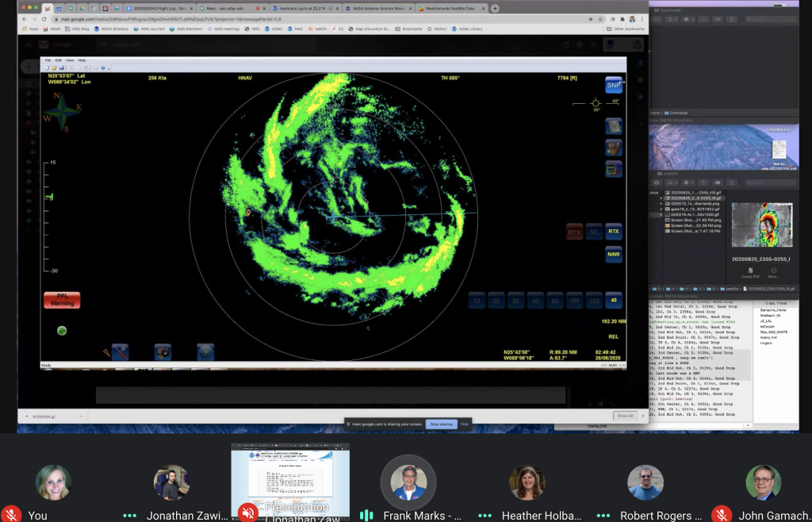Toggle the blue RTX button

614,232
